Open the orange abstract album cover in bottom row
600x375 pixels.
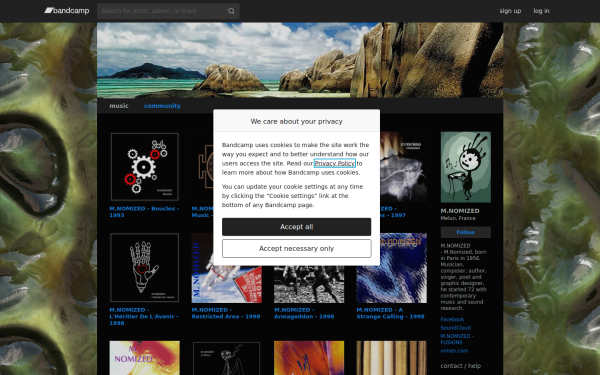[309, 358]
